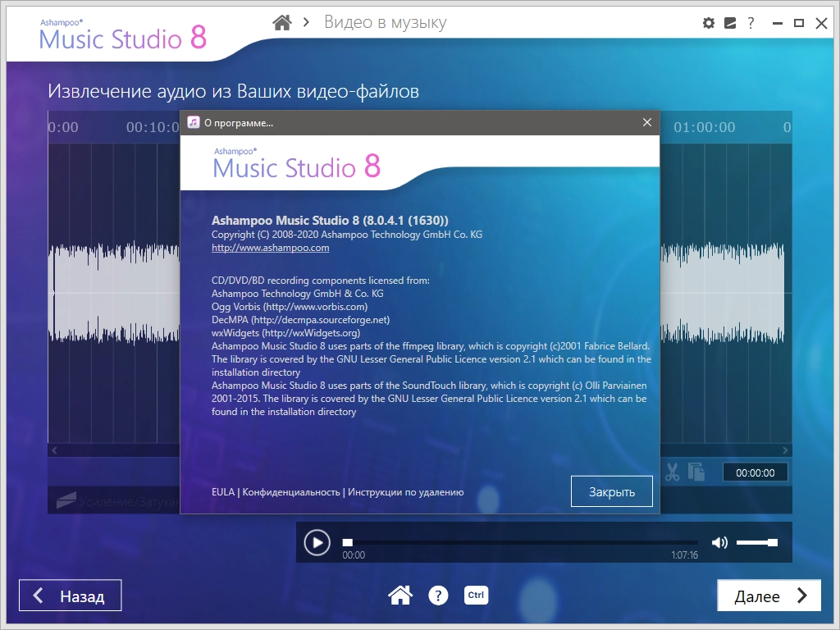Screen dimensions: 840x630
Task: Select breadcrumb "Видео в музыку"
Action: point(386,22)
